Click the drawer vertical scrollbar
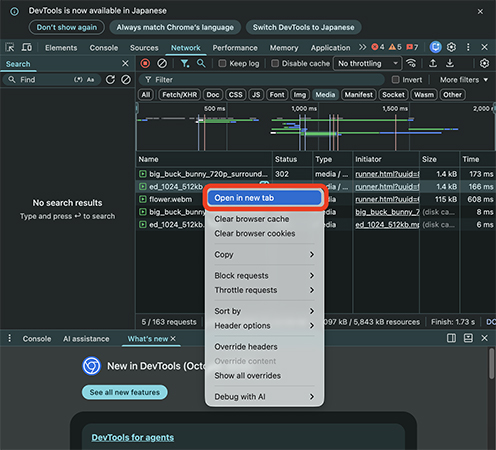 click(x=491, y=363)
